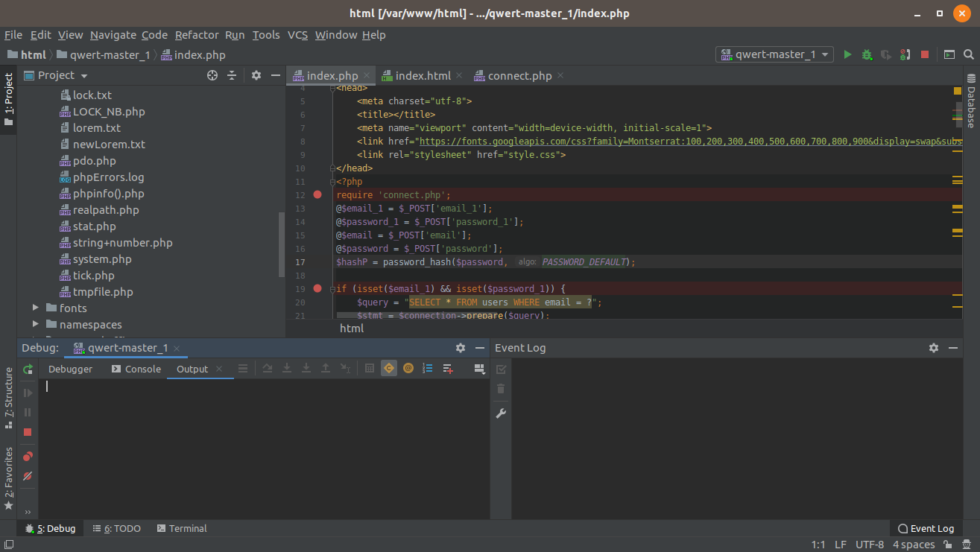Click the Show Execution Point icon
980x552 pixels.
242,368
